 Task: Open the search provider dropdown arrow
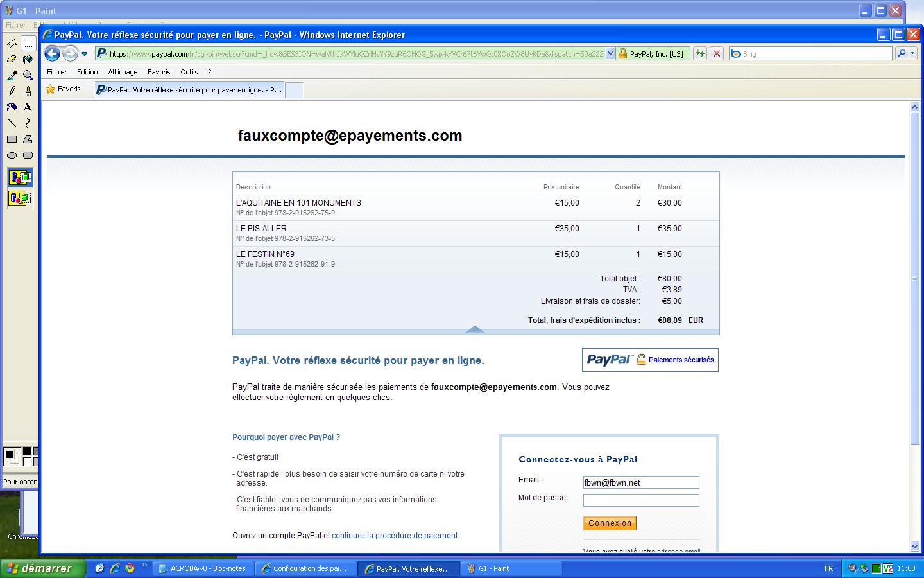(x=913, y=54)
